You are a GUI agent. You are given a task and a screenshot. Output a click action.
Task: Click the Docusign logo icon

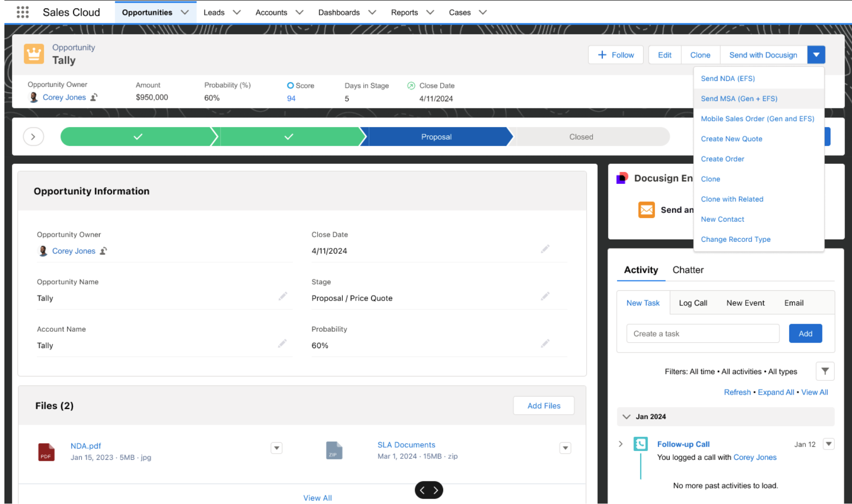point(622,178)
